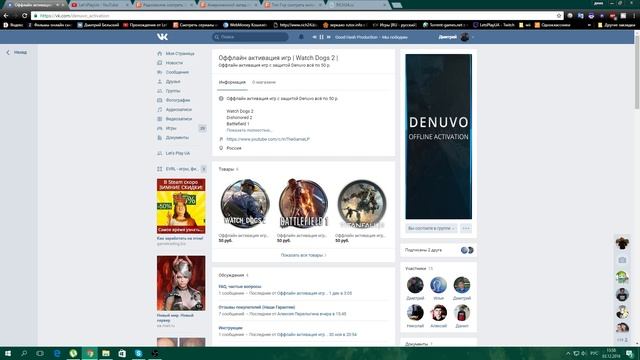Switch to the YouTube browser tab
Viewport: 640px width, 360px height.
tap(99, 5)
